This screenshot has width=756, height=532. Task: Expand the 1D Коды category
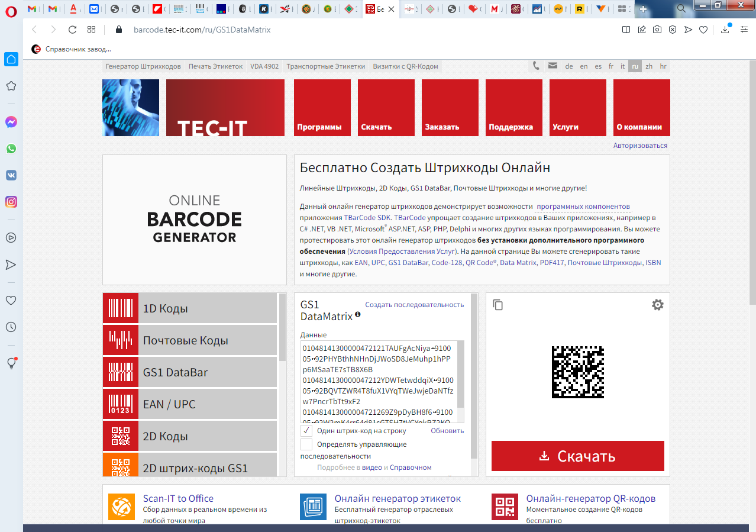pyautogui.click(x=189, y=308)
